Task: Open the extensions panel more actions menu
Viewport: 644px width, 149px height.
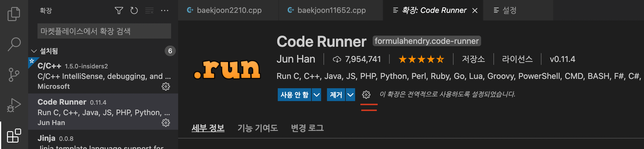Action: [x=165, y=11]
